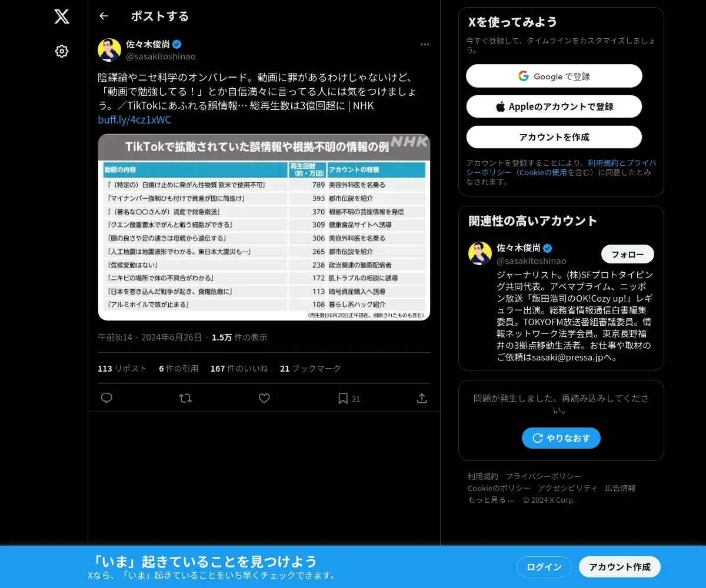The height and width of the screenshot is (588, 706).
Task: Open post author's avatar image
Action: click(x=109, y=50)
